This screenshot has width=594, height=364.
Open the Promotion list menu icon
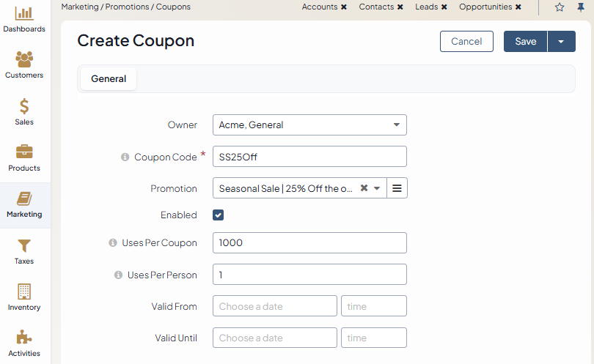point(397,188)
